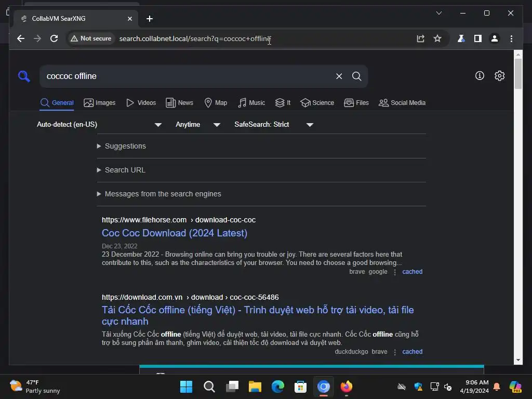Open Coc Coc Download (2024 Latest) result

(175, 233)
